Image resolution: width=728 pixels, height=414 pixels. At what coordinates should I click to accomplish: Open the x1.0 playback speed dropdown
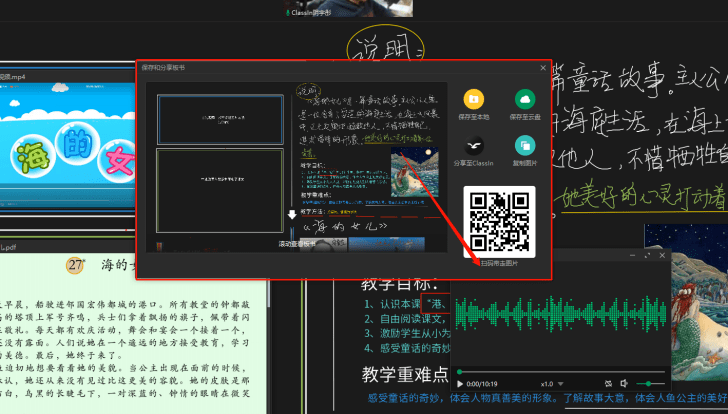click(552, 384)
